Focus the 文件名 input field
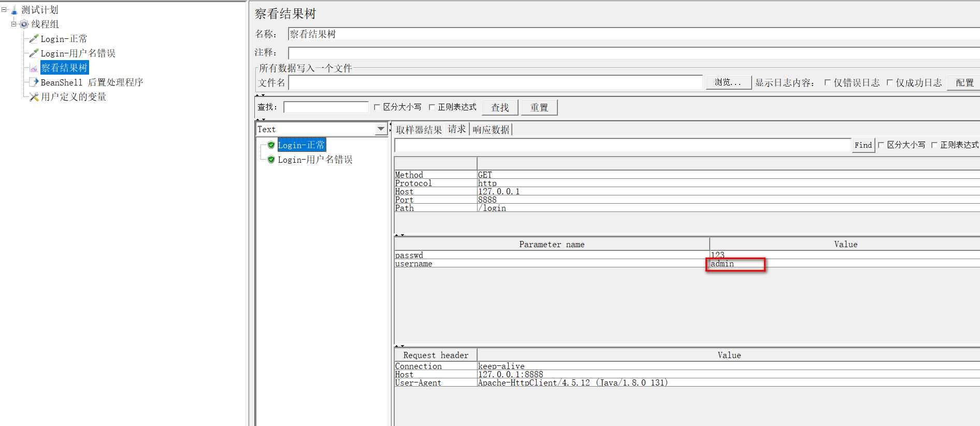 coord(495,82)
